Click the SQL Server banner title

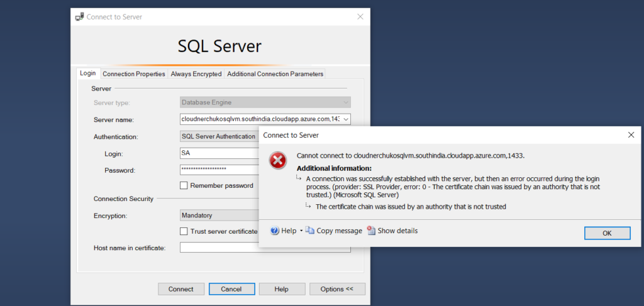(x=219, y=46)
